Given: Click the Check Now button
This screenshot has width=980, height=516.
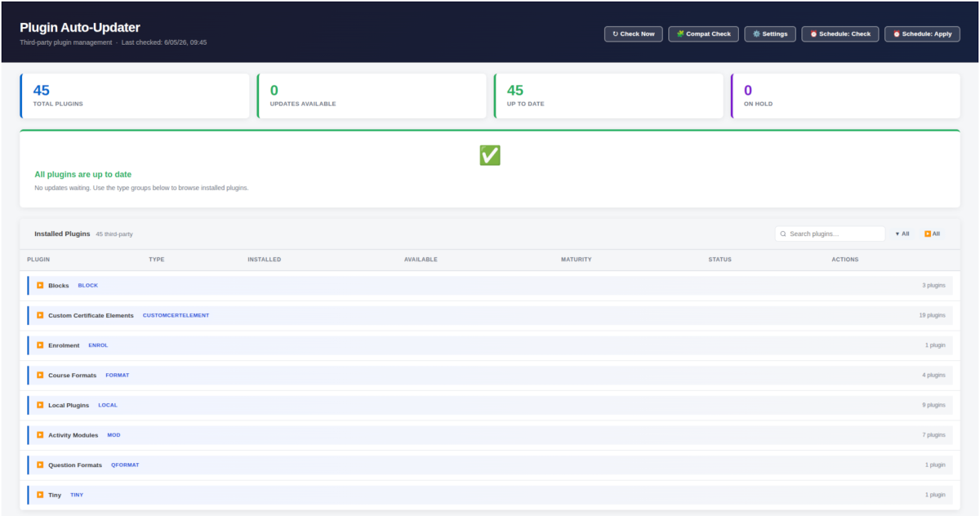Looking at the screenshot, I should click(x=634, y=33).
